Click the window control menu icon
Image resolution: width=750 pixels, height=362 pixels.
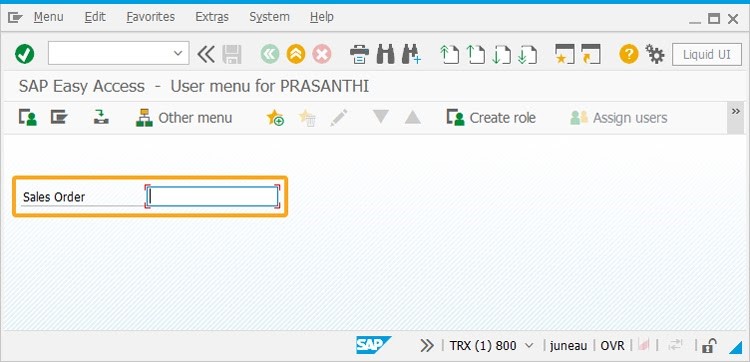click(15, 18)
